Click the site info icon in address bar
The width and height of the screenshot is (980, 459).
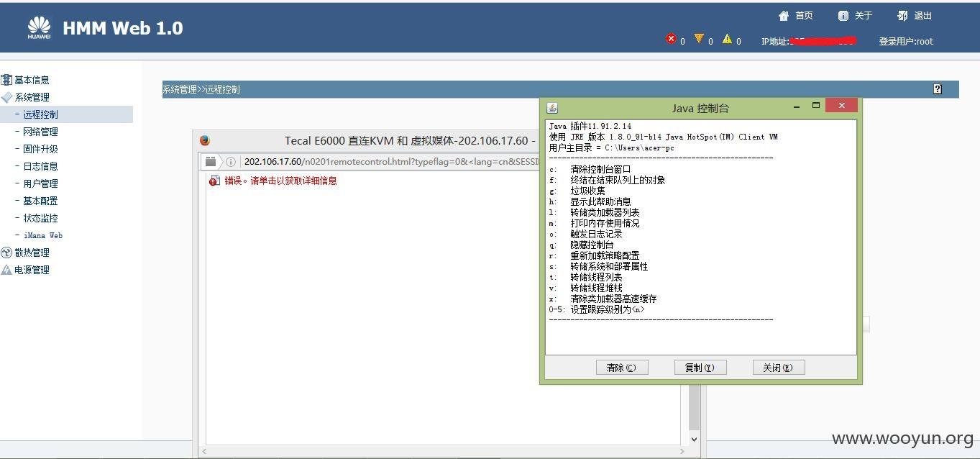click(x=231, y=162)
